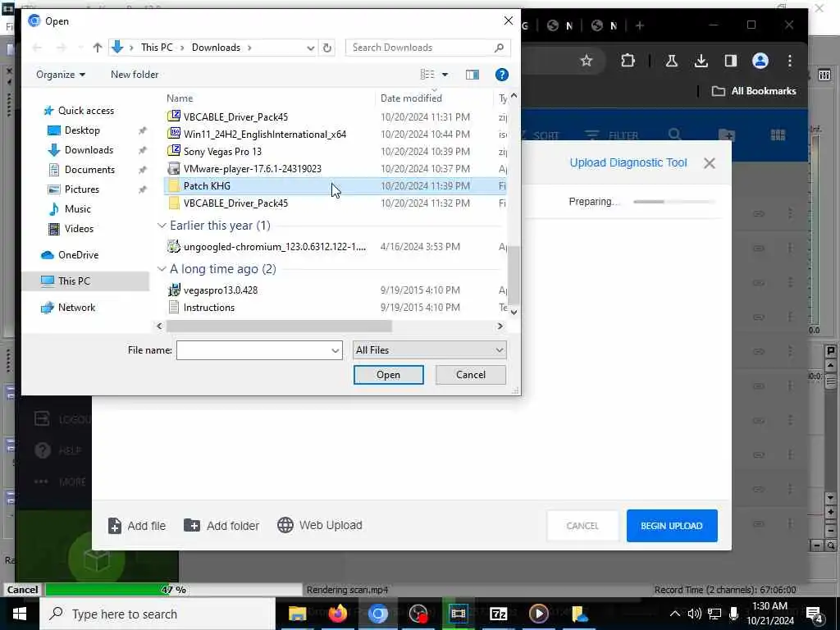The height and width of the screenshot is (630, 840).
Task: Click Add folder in upload dialog
Action: [221, 526]
